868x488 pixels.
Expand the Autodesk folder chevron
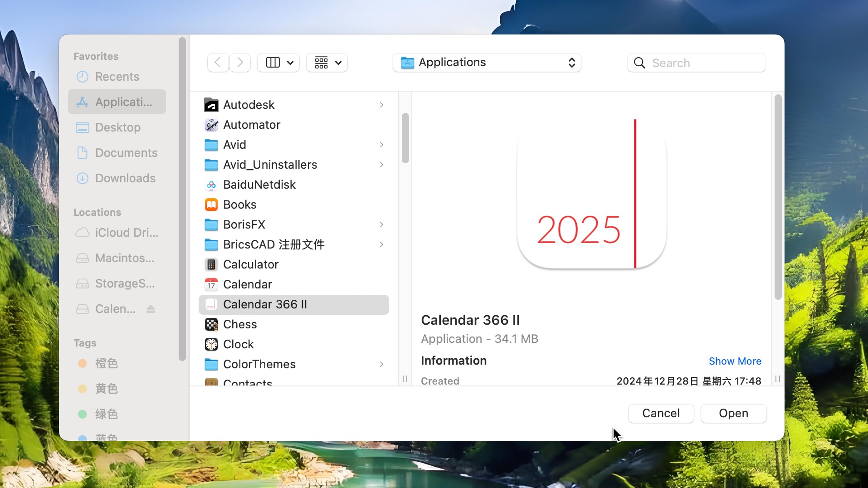click(381, 105)
